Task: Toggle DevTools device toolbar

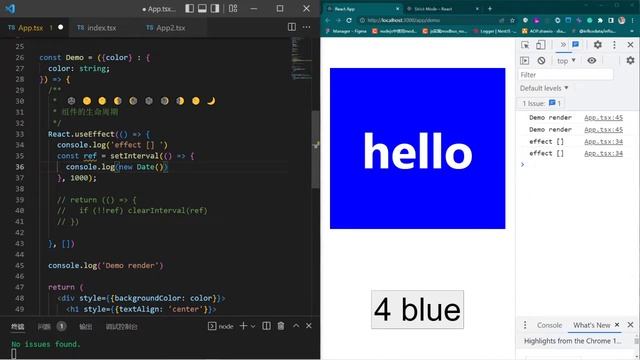Action: (x=540, y=45)
